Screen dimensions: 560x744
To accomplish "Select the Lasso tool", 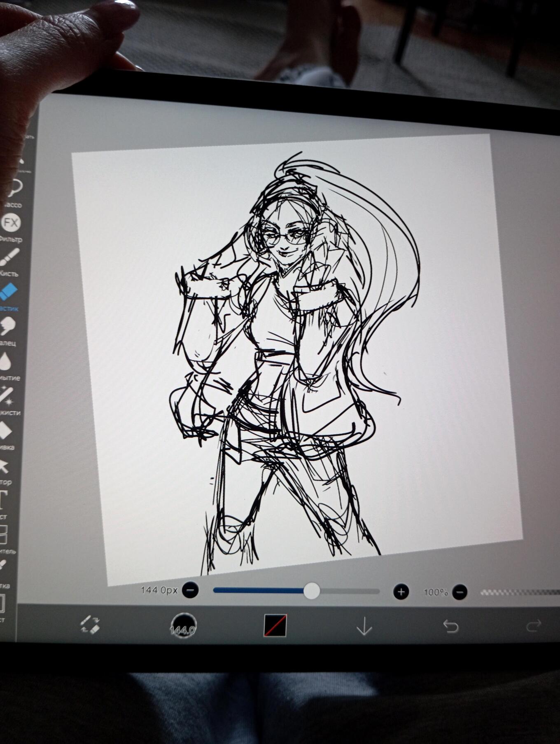I will (x=14, y=188).
